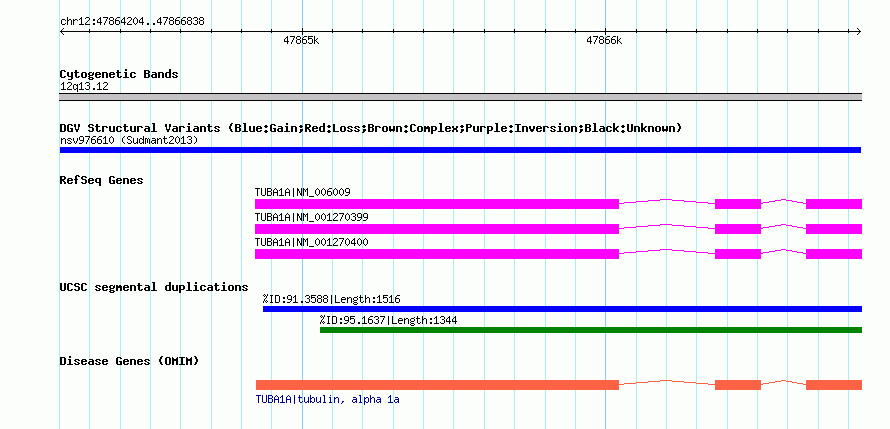
Task: Open the TUBA1A|NM_006009 transcript label
Action: coord(303,192)
